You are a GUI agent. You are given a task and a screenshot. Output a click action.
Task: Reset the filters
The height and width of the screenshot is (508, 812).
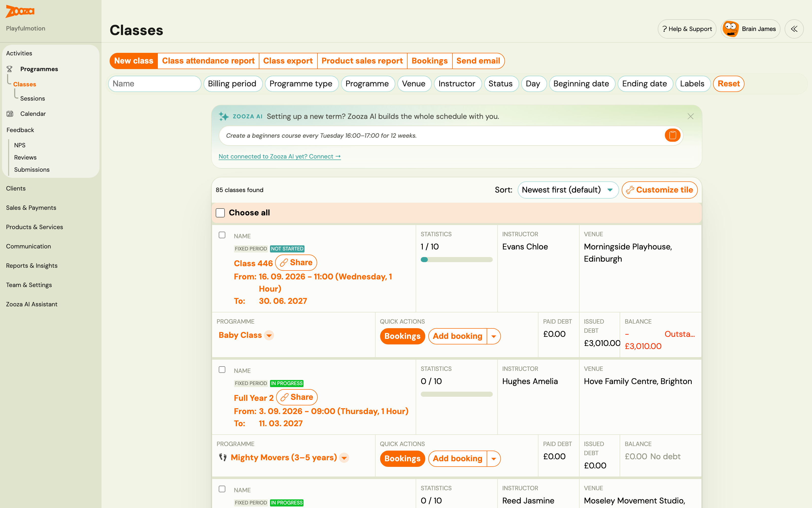point(729,84)
